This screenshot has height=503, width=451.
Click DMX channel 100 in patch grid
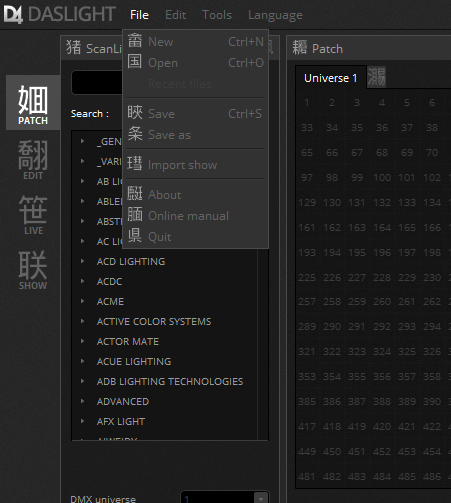(x=382, y=177)
